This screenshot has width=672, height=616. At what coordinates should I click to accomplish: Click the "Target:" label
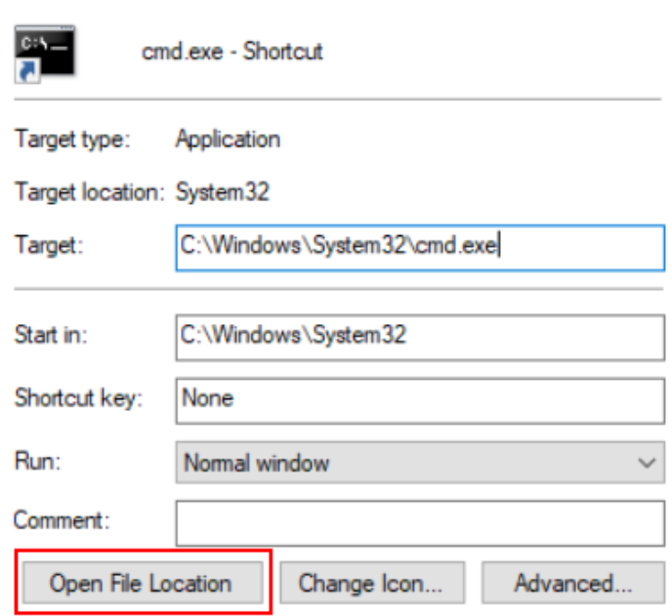[50, 246]
